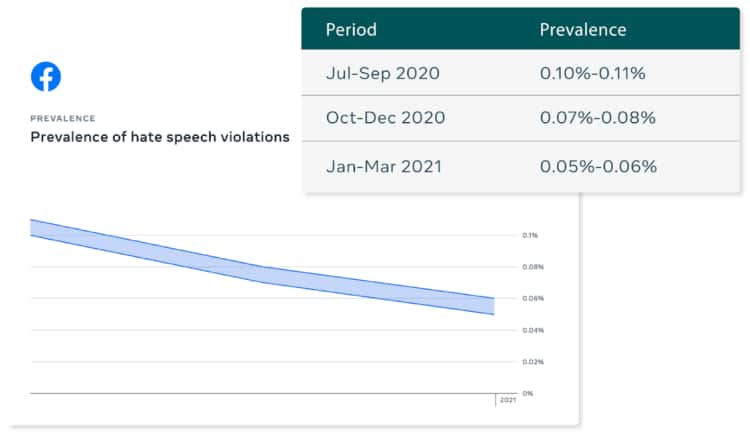
Task: Click the small PREVALENCE label above chart title
Action: pos(63,118)
